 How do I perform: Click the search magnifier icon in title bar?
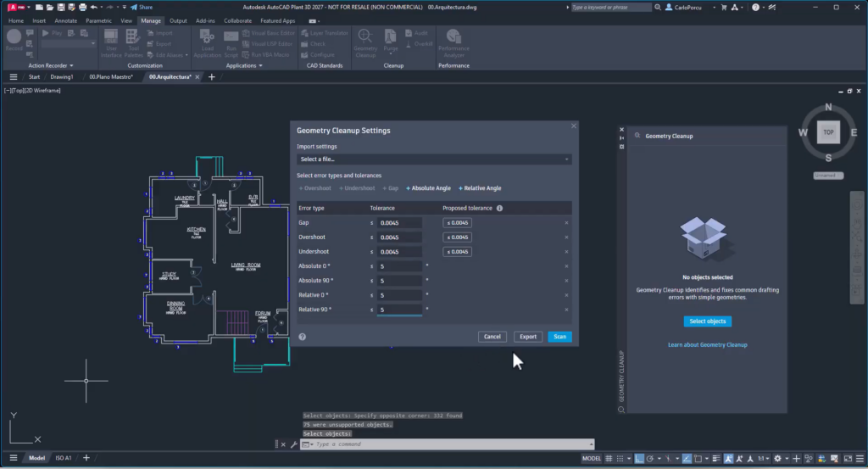658,7
